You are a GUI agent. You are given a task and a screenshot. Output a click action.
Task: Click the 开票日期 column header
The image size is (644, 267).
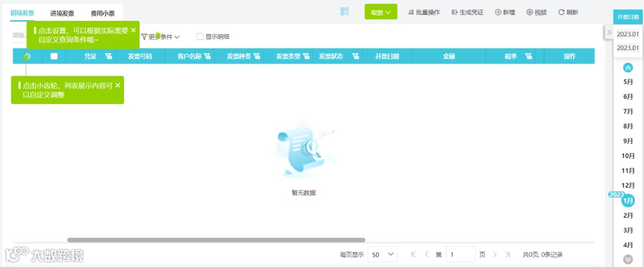point(387,56)
